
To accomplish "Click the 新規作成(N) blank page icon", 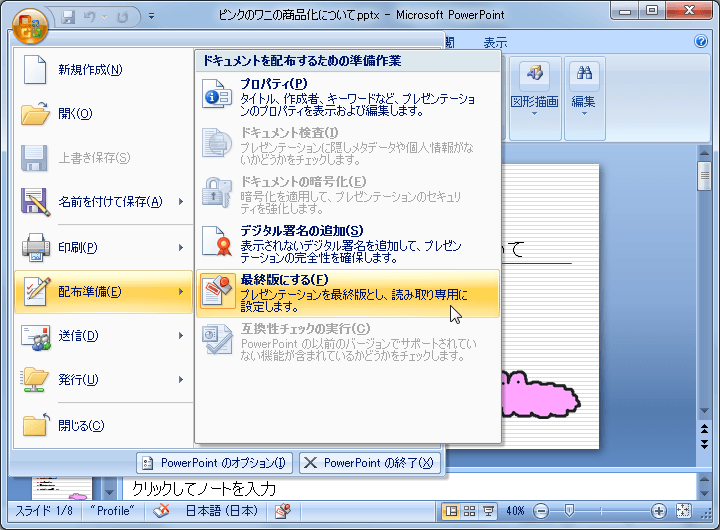I will tap(35, 69).
